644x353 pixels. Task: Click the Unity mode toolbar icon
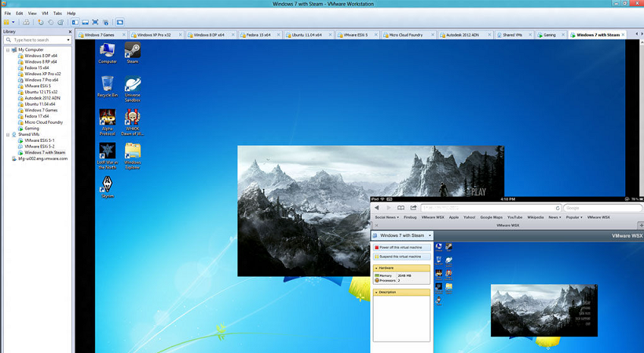click(x=105, y=22)
